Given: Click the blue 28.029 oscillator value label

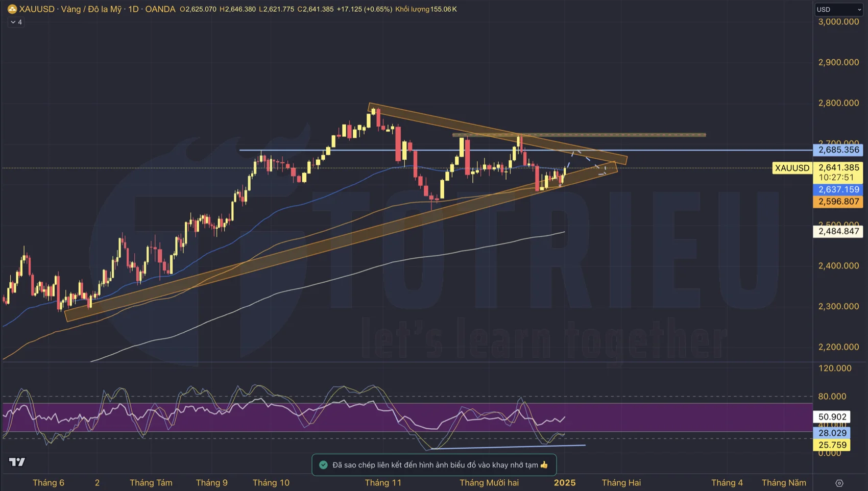Looking at the screenshot, I should (x=832, y=433).
